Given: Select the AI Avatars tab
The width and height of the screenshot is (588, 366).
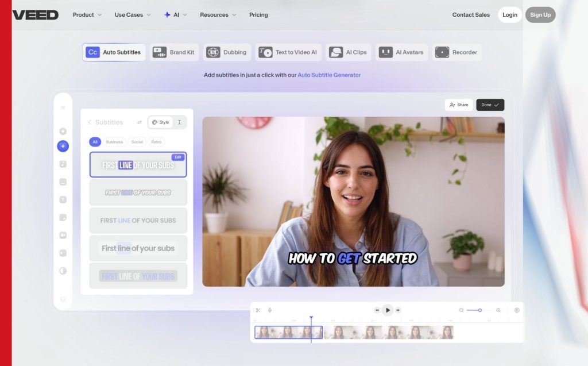Looking at the screenshot, I should [401, 52].
